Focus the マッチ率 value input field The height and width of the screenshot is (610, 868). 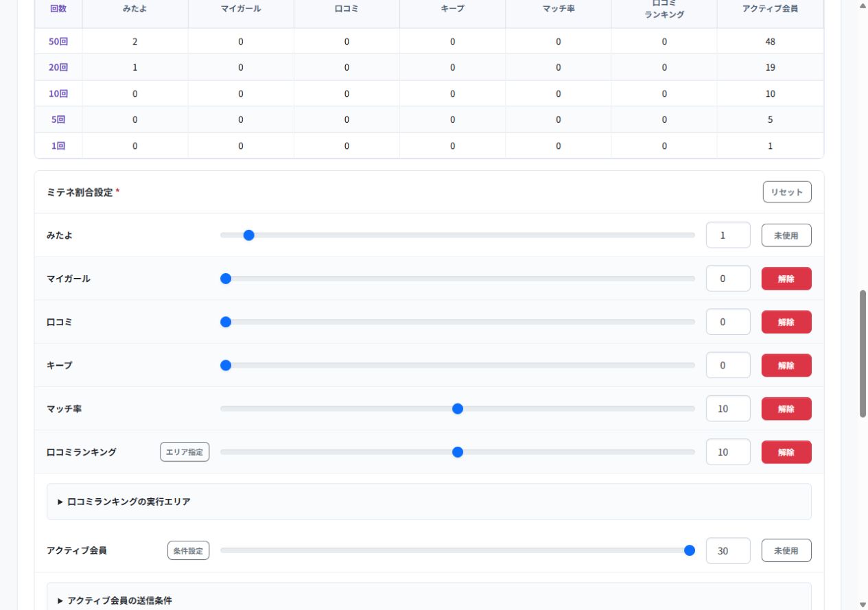coord(728,409)
